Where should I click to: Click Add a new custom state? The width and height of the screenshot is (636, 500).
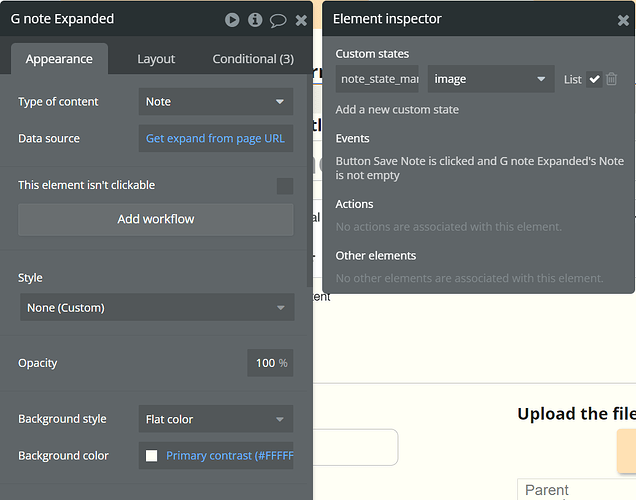tap(397, 109)
